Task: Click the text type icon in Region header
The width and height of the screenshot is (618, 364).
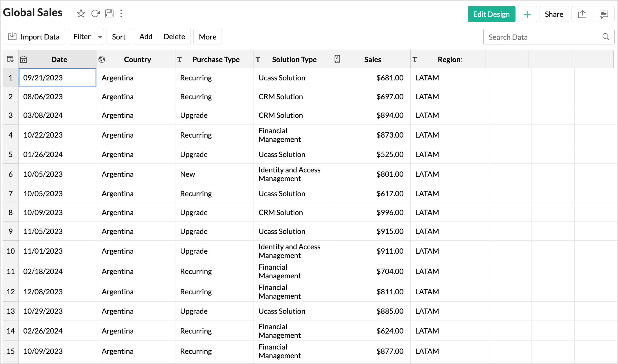Action: pos(415,60)
